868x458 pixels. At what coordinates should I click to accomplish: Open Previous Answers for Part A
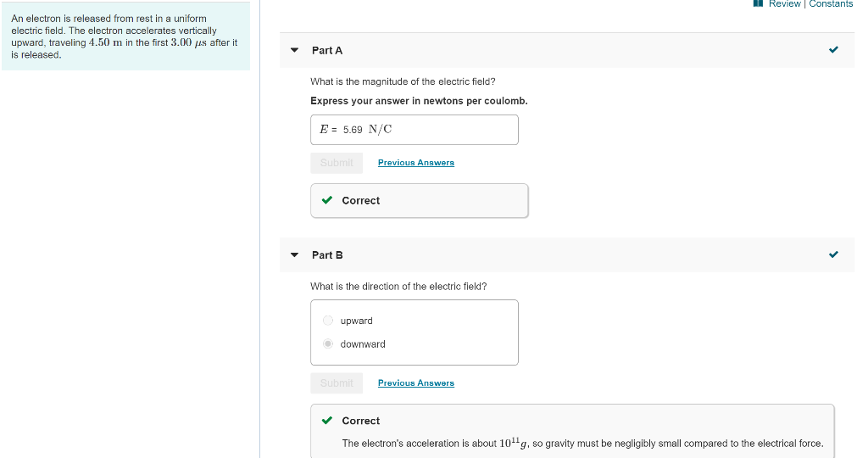point(415,163)
